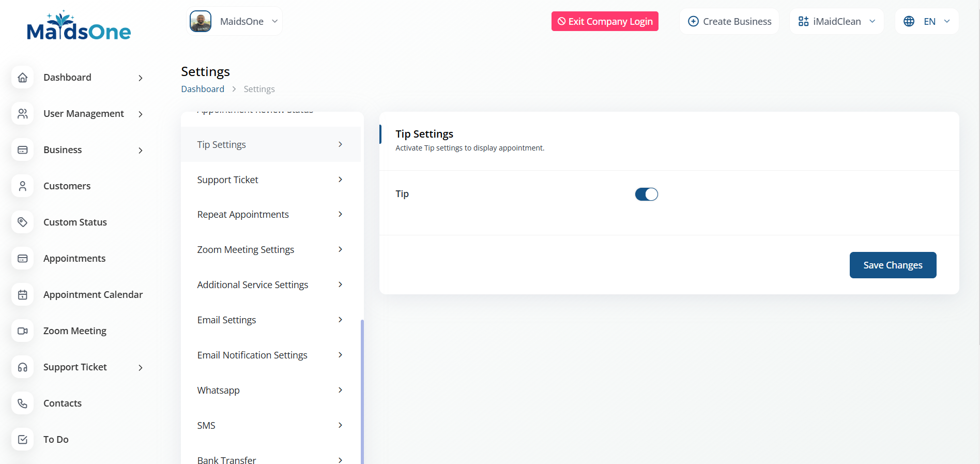980x464 pixels.
Task: Click the settings list vertical scrollbar
Action: (362, 388)
